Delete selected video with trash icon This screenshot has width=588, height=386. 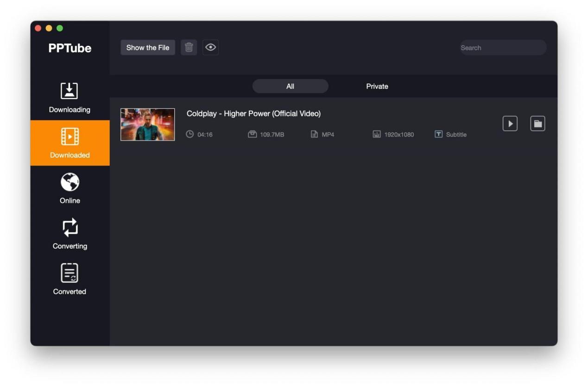[x=189, y=47]
